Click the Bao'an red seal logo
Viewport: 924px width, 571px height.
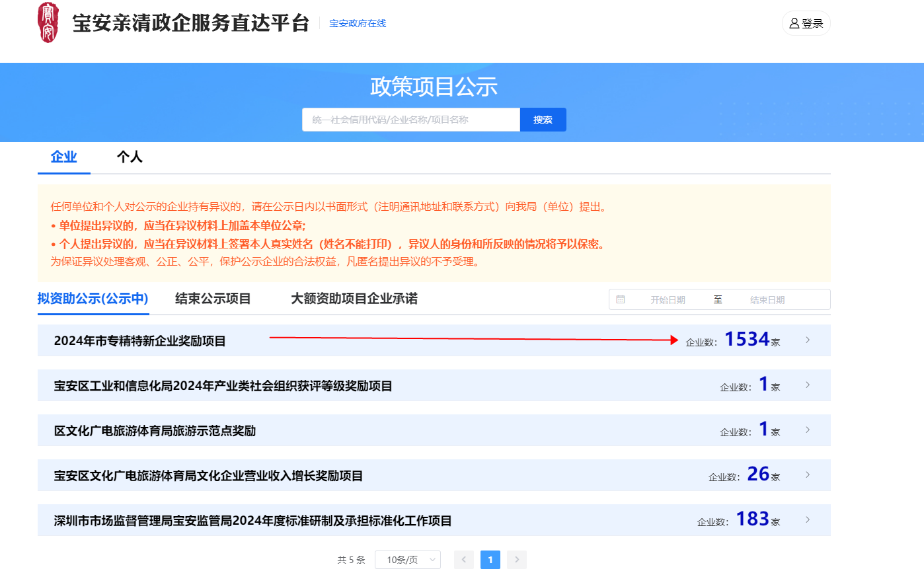click(x=48, y=23)
